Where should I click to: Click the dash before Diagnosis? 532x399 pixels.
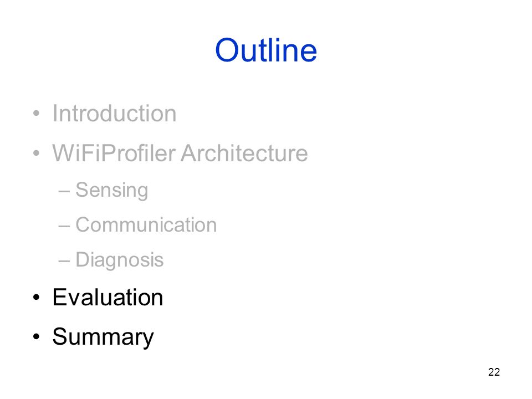(64, 262)
